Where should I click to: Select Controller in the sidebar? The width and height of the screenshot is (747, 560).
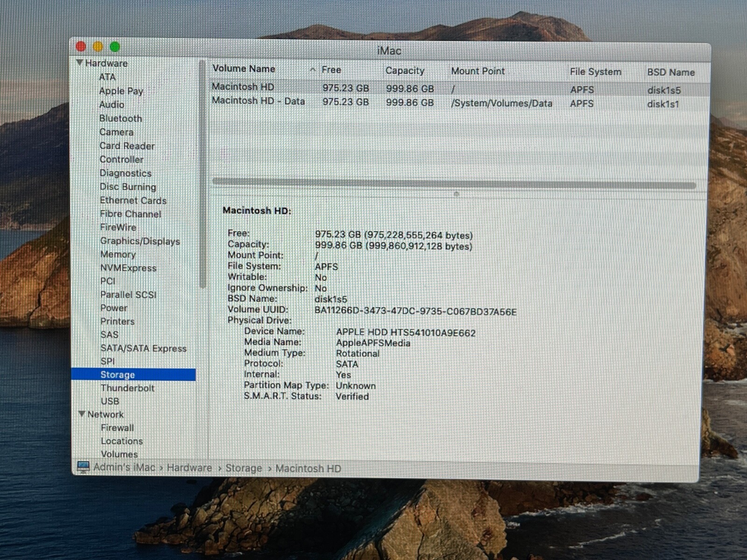pyautogui.click(x=121, y=160)
